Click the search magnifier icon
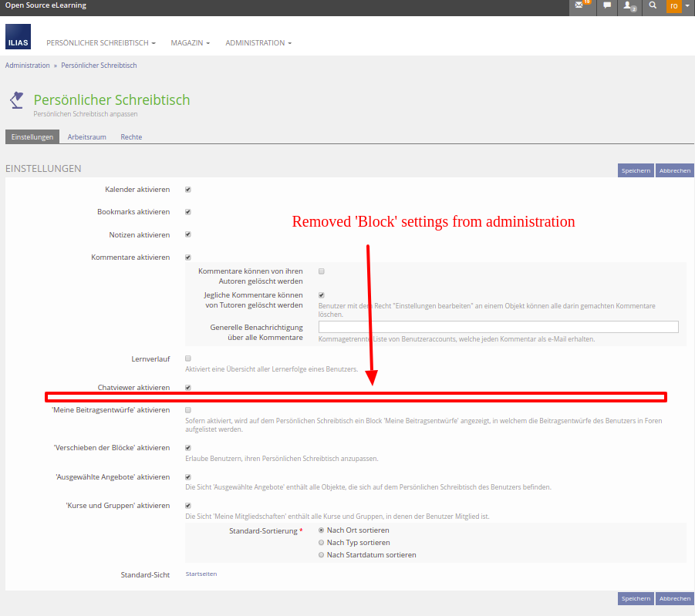 pyautogui.click(x=653, y=6)
